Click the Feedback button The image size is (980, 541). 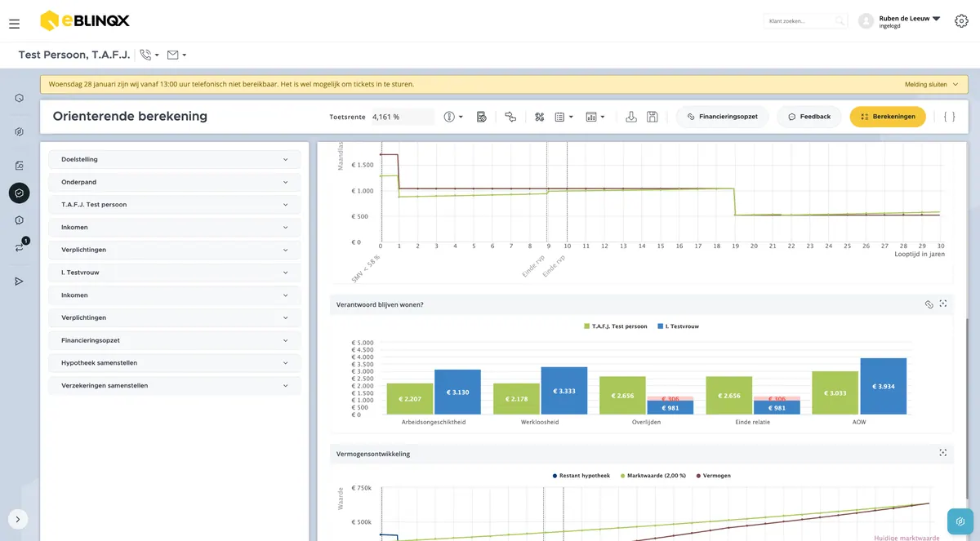(809, 117)
